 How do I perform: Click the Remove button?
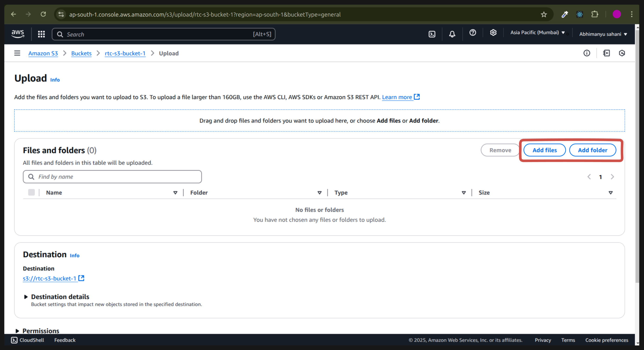(500, 150)
